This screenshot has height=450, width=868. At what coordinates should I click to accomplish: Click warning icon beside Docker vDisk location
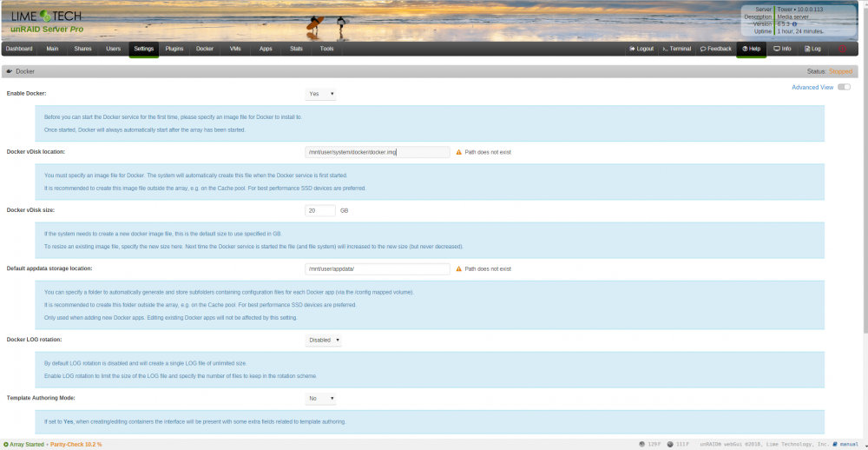pyautogui.click(x=458, y=152)
